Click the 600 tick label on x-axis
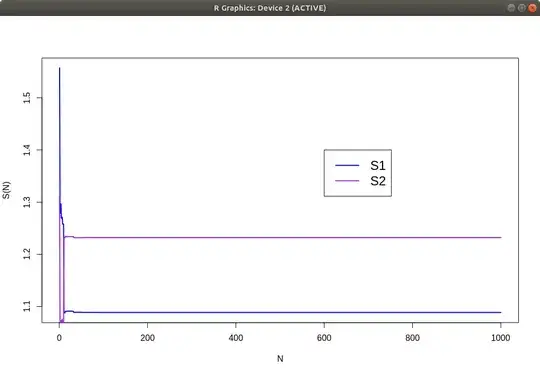This screenshot has width=540, height=375. [x=324, y=338]
